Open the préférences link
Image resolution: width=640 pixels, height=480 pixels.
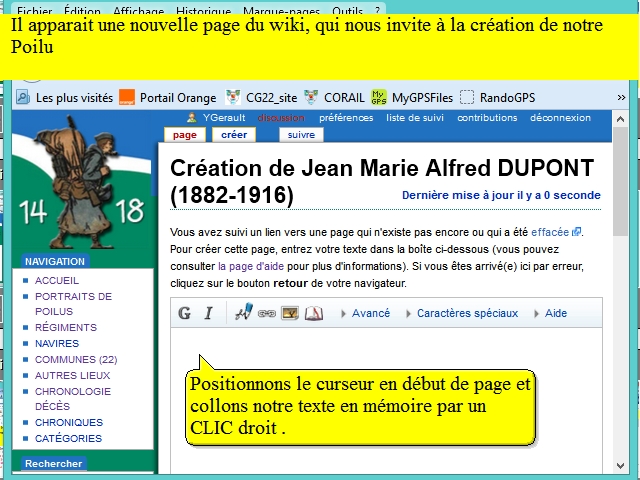click(346, 117)
